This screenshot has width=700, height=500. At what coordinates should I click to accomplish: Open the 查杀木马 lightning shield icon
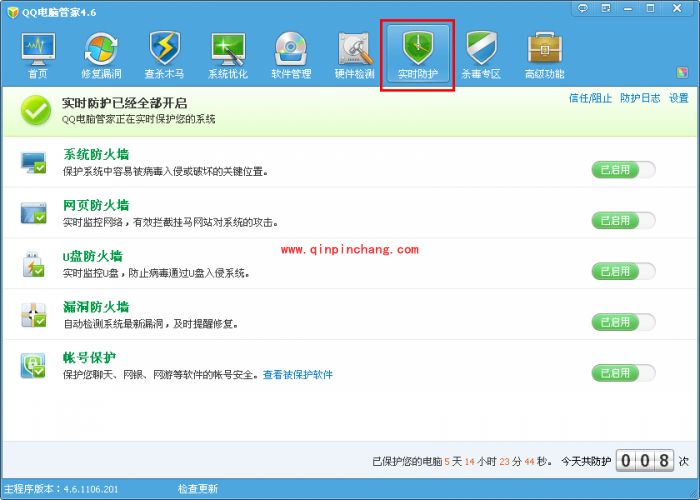tap(164, 55)
